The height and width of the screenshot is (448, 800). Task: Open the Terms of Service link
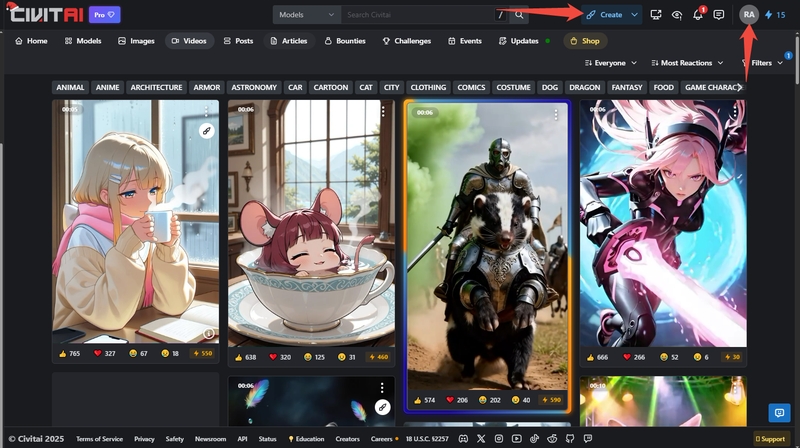[x=99, y=439]
